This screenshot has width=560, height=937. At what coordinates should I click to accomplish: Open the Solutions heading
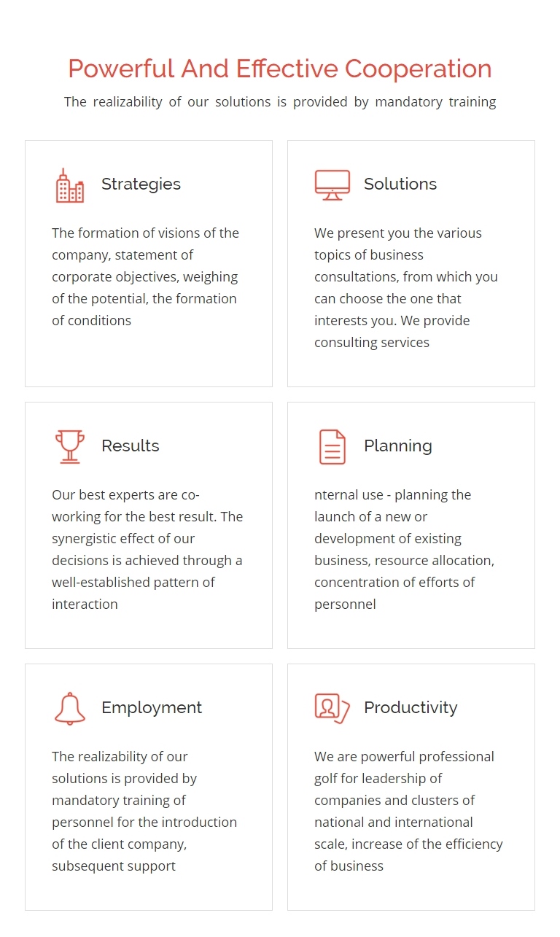(x=400, y=184)
